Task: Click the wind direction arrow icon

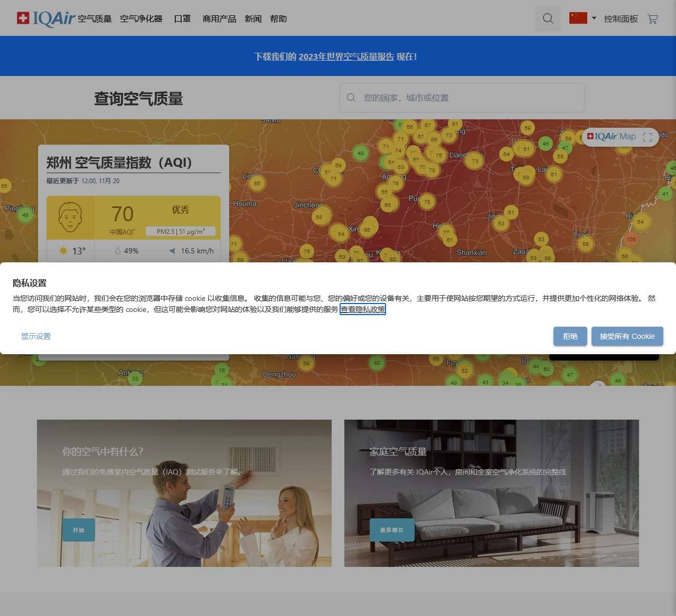Action: 172,251
